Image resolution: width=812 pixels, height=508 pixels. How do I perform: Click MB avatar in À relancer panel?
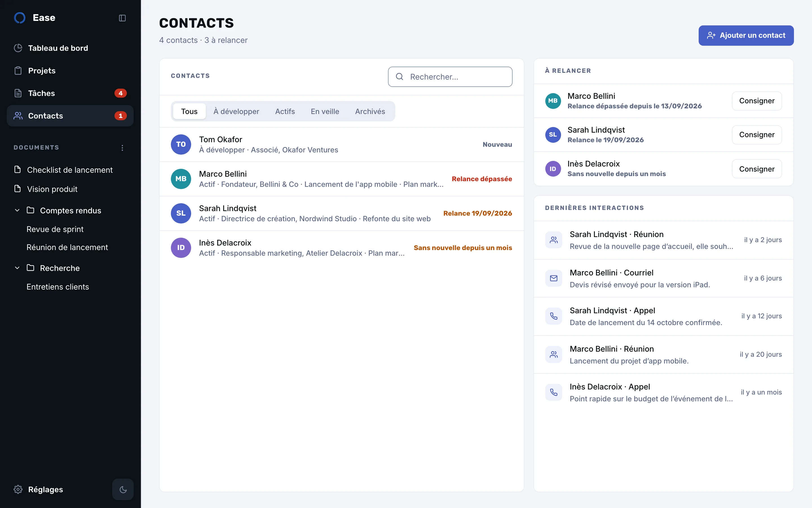click(x=553, y=101)
